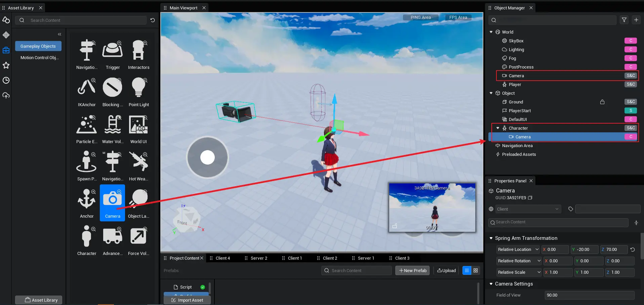Click the Upload button
Image resolution: width=644 pixels, height=305 pixels.
coord(446,270)
